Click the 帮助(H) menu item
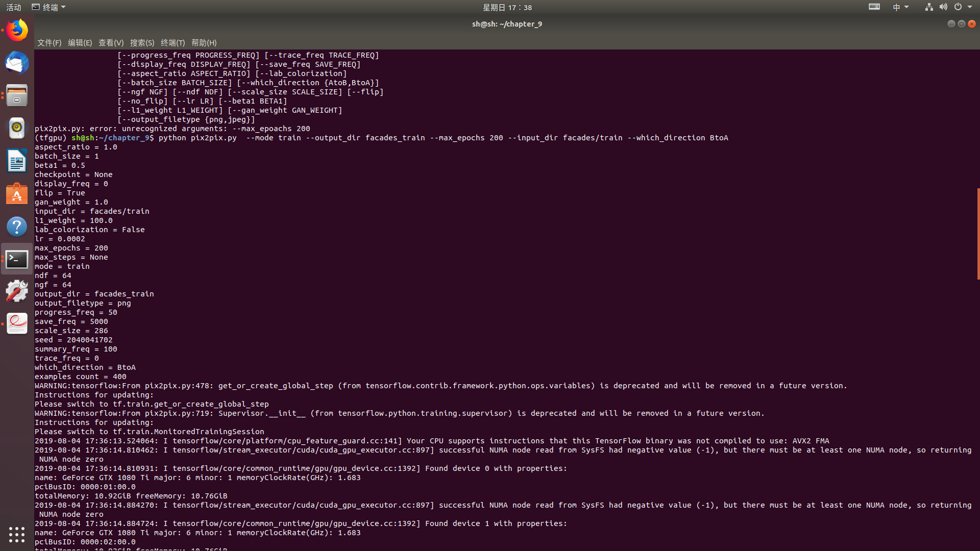 pos(204,42)
